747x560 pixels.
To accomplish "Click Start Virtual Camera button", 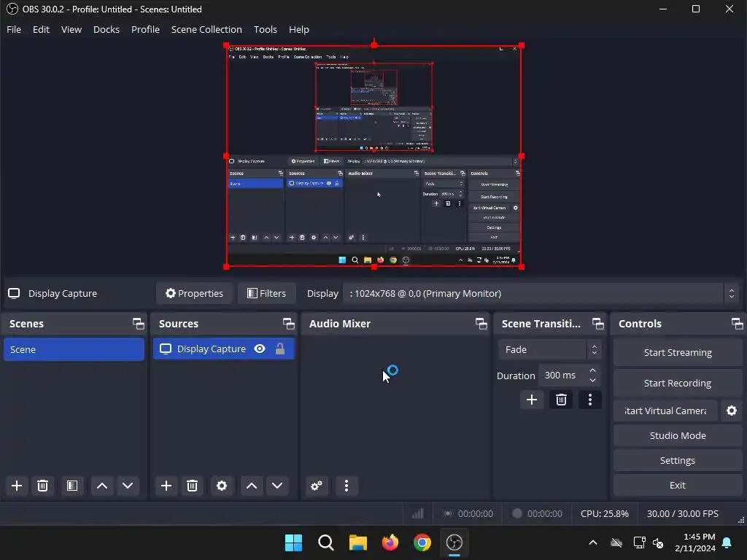I will 665,411.
